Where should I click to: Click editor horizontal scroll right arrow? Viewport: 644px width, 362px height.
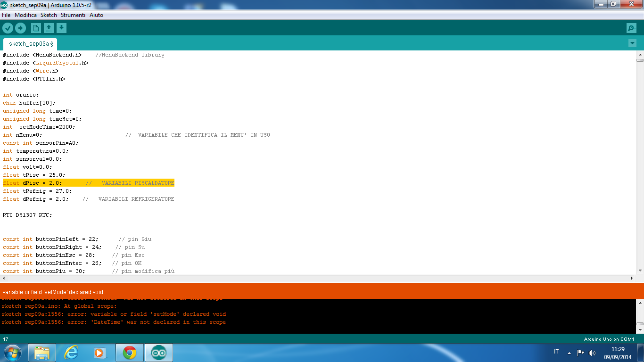point(633,278)
